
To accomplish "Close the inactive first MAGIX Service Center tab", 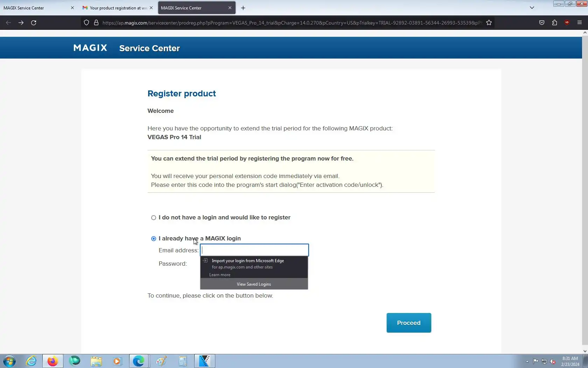I will click(x=72, y=8).
